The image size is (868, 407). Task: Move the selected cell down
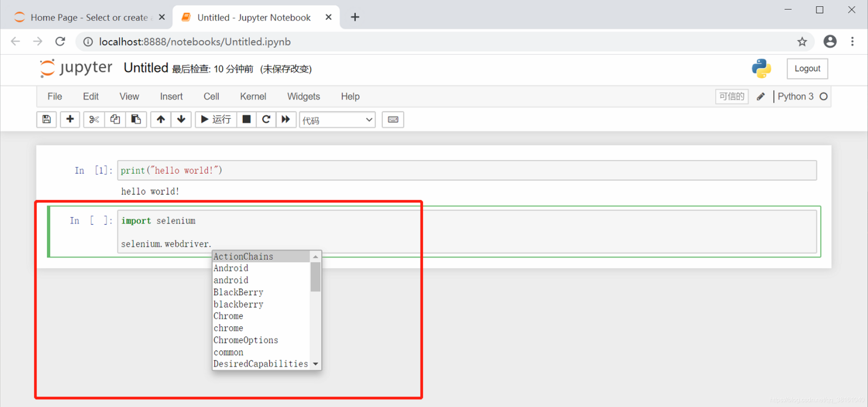pos(181,120)
